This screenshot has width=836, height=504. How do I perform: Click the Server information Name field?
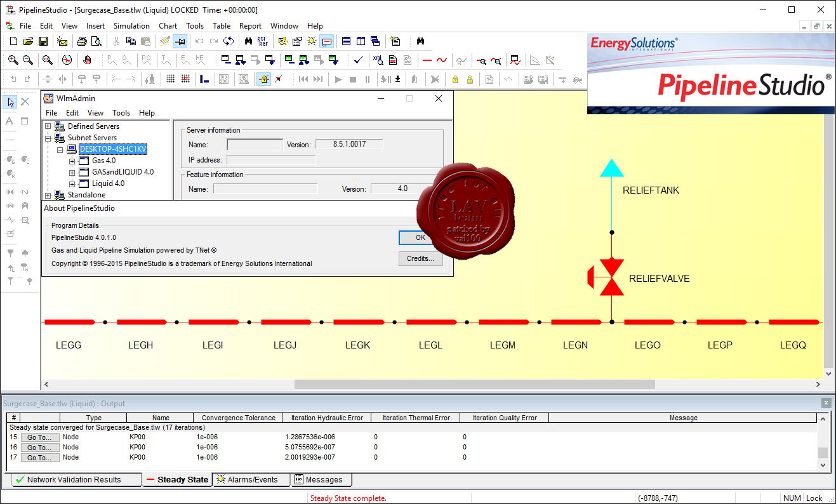255,145
